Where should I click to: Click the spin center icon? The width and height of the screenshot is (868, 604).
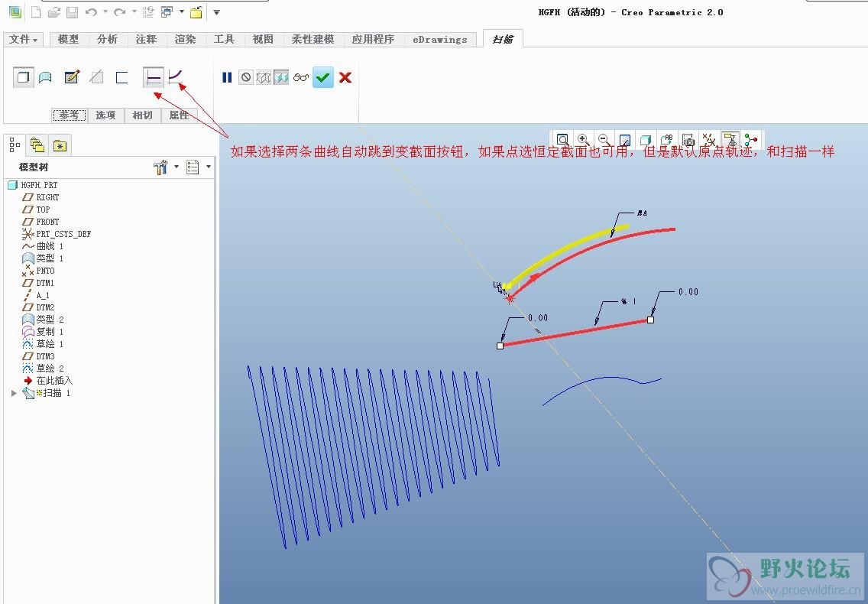(750, 140)
